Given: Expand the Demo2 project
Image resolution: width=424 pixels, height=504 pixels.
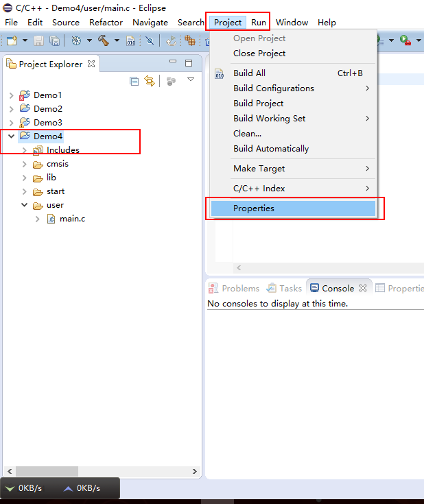Looking at the screenshot, I should tap(11, 109).
